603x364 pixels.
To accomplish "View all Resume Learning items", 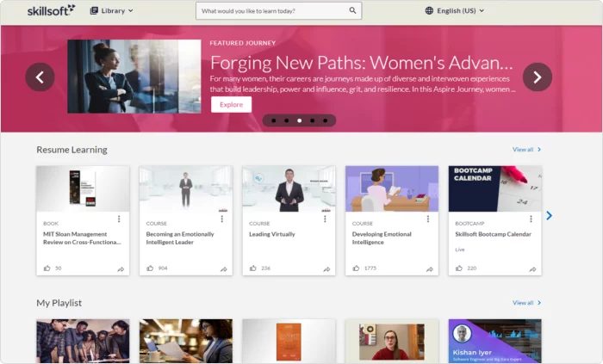I will pos(526,150).
